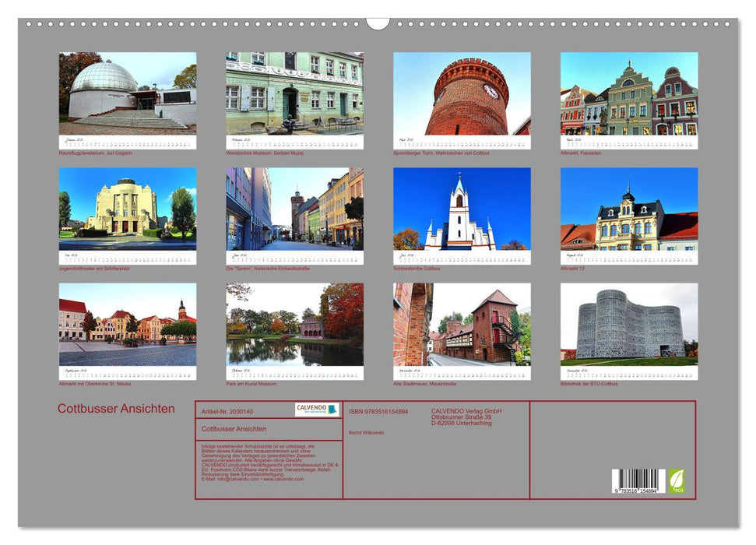Click the CALVENDO publisher logo
Screen dimensions: 756x545
click(315, 408)
